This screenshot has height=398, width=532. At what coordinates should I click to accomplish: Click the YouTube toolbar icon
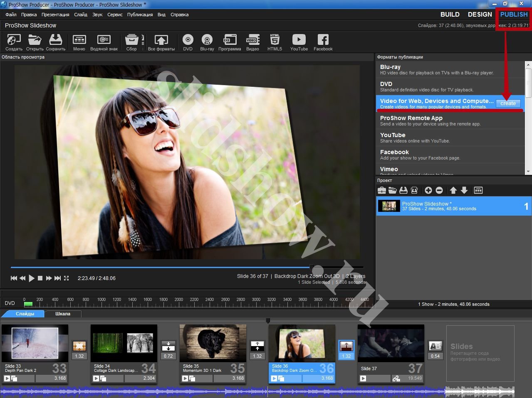pos(299,42)
